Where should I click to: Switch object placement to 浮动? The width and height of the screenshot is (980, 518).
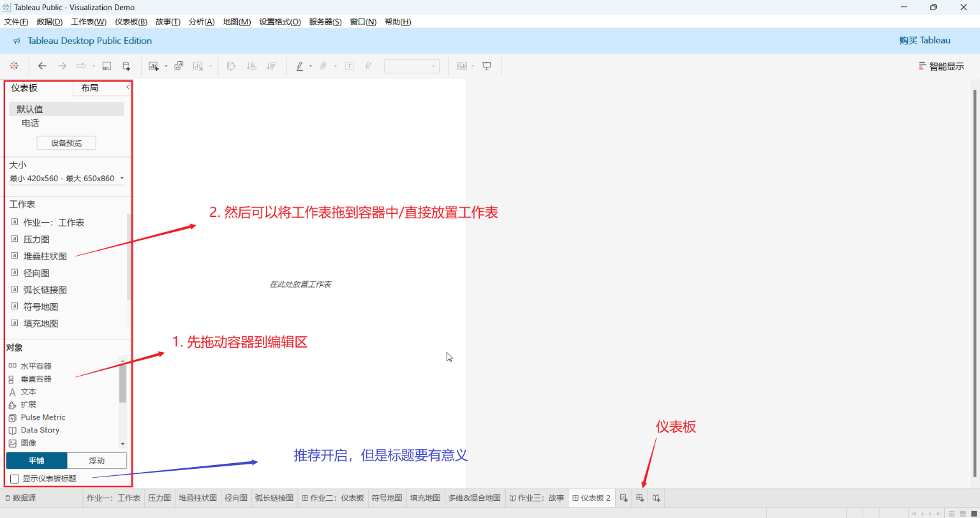(x=97, y=461)
